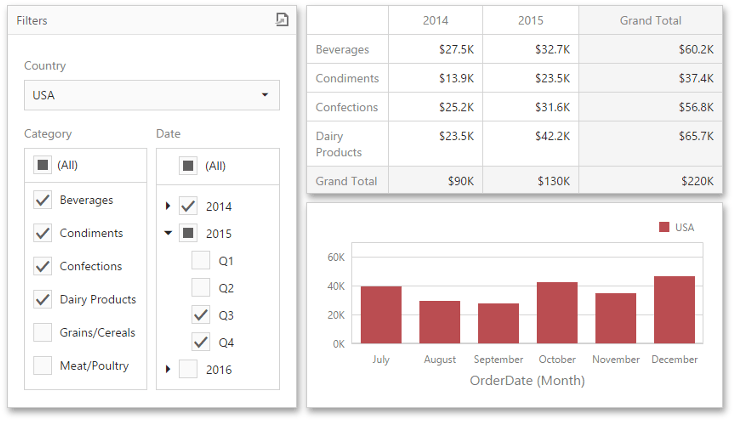Click the 2015 column header in grid

(x=530, y=20)
